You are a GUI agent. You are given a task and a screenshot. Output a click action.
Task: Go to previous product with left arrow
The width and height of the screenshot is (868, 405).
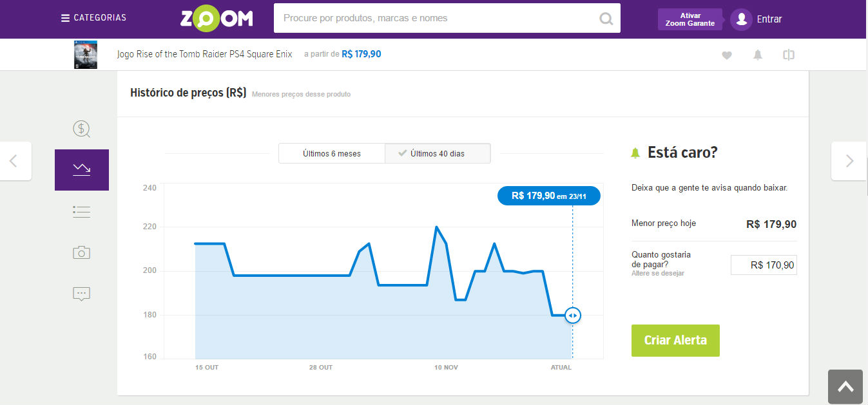coord(14,161)
